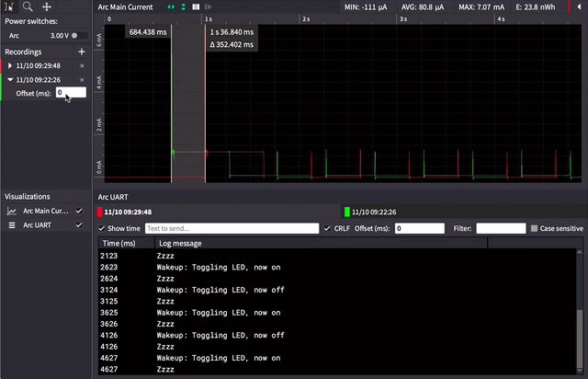Click the vertical fit arrows icon
This screenshot has width=588, height=379.
coord(184,6)
